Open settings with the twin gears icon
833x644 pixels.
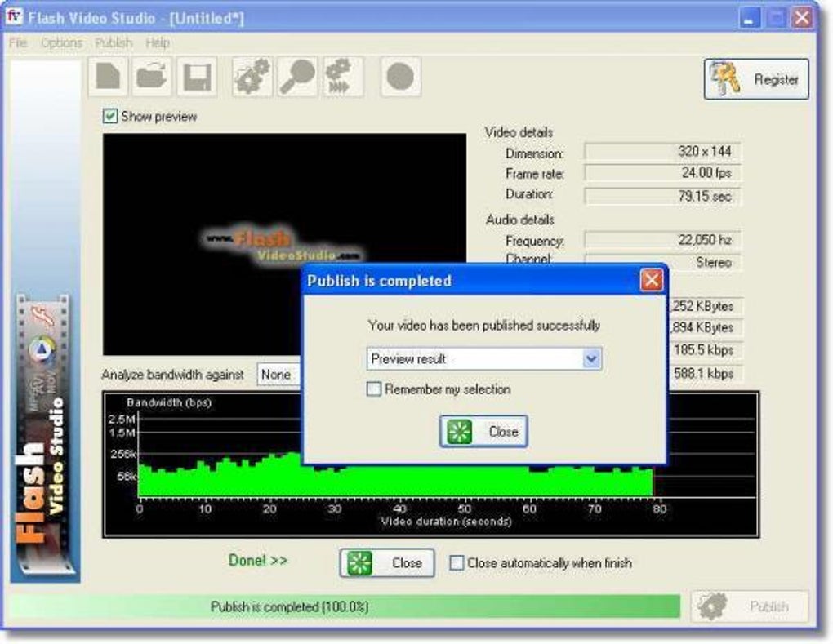[x=252, y=77]
